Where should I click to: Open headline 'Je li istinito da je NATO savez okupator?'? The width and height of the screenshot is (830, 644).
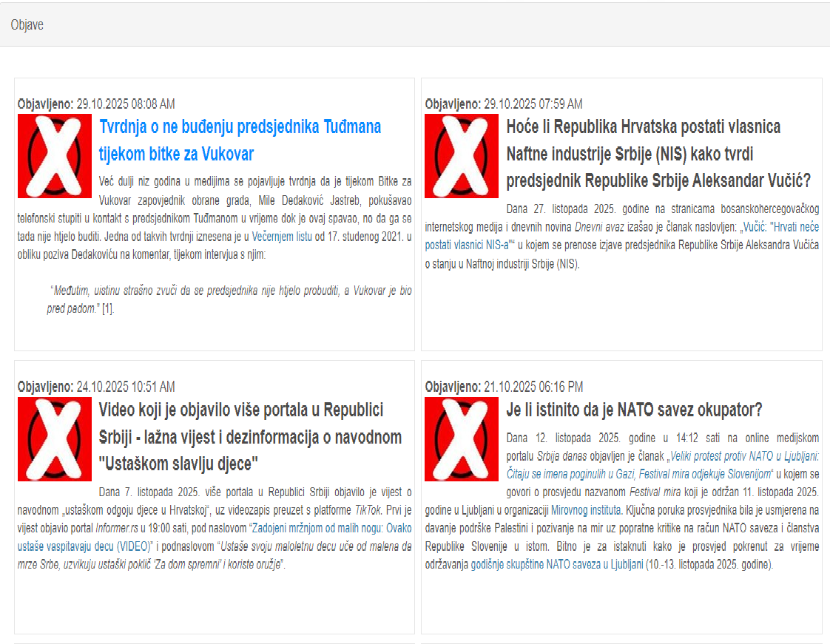[x=634, y=410]
